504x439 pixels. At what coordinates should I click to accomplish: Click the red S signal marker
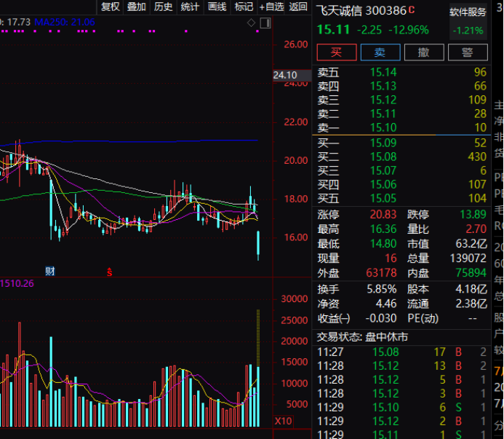click(x=110, y=272)
